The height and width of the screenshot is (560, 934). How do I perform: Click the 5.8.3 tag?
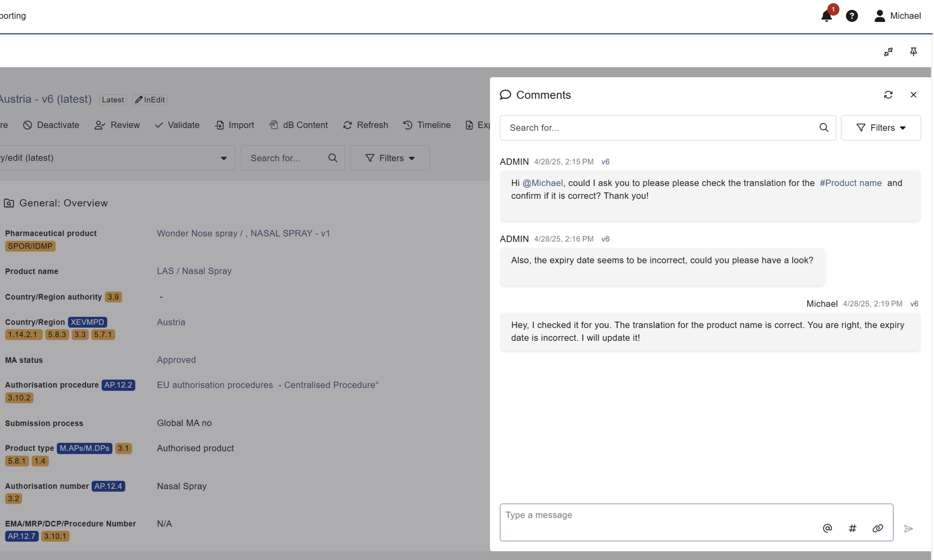click(57, 335)
